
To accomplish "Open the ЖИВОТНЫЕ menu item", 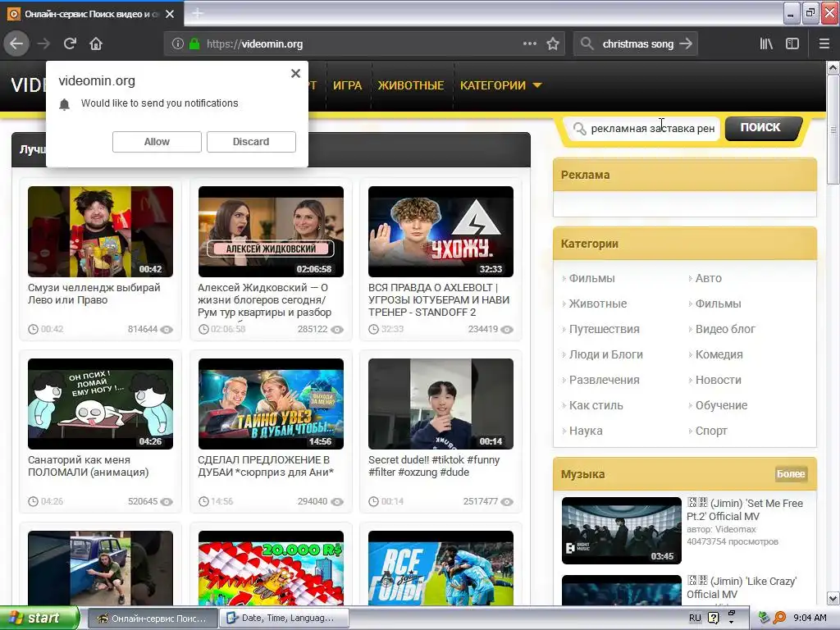I will pyautogui.click(x=411, y=85).
